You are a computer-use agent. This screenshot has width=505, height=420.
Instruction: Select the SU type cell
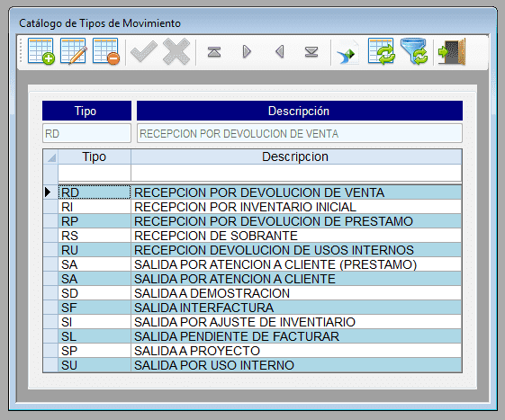(95, 365)
